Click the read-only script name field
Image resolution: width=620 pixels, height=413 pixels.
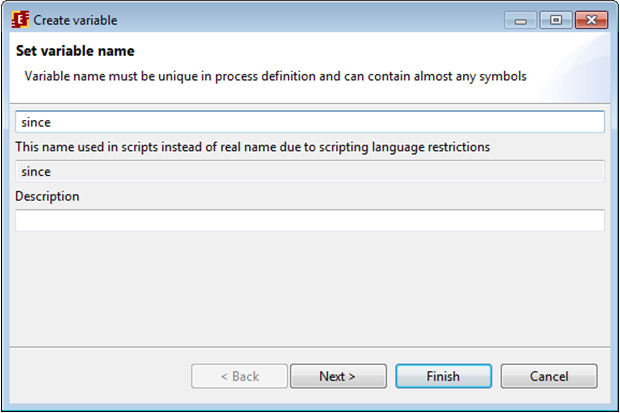(x=309, y=172)
